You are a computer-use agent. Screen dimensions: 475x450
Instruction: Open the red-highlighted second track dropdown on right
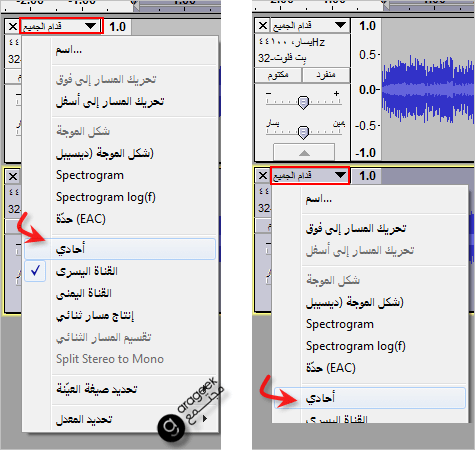tap(310, 175)
